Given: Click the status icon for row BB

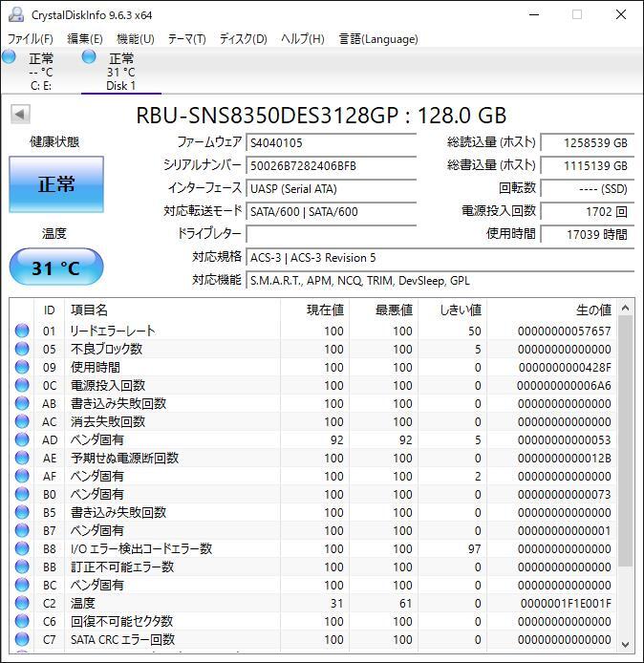Looking at the screenshot, I should tap(22, 567).
